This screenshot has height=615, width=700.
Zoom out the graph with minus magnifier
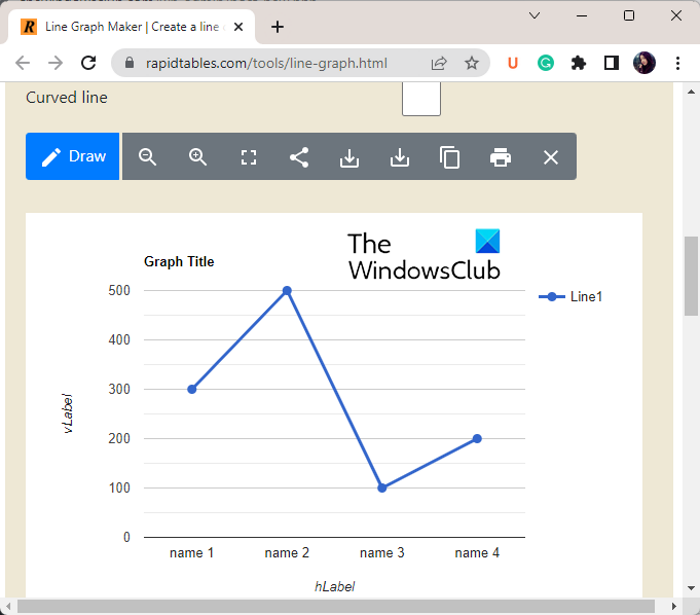[147, 157]
